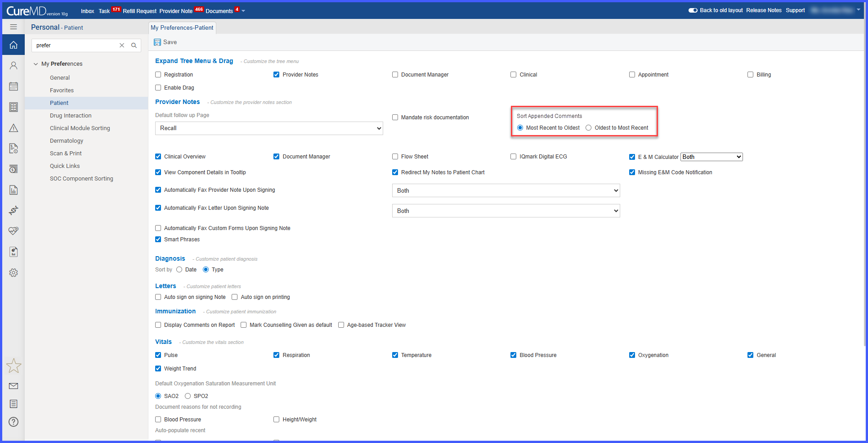The height and width of the screenshot is (443, 868).
Task: Enable the Registration checkbox
Action: (158, 75)
